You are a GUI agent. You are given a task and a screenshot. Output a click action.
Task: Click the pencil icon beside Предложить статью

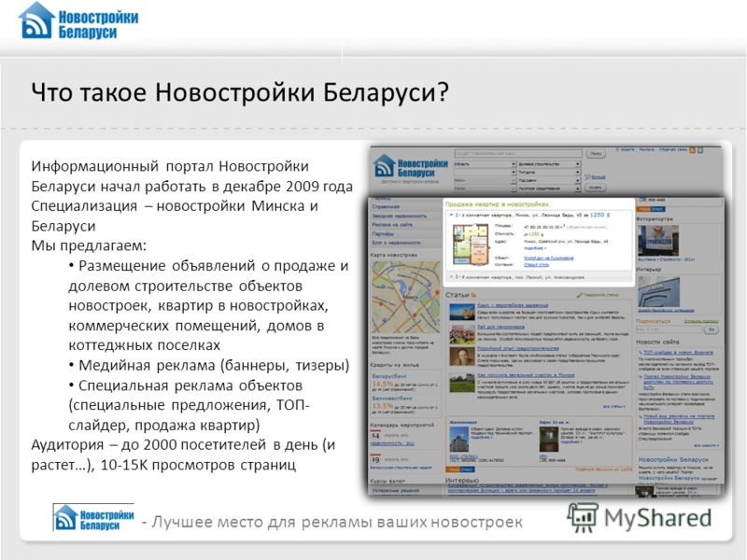(579, 295)
